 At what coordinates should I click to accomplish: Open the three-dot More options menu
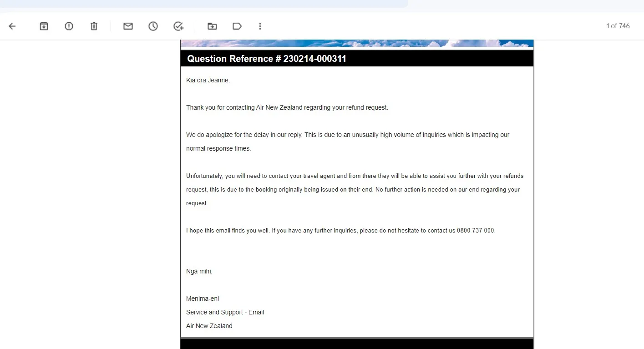pos(260,26)
